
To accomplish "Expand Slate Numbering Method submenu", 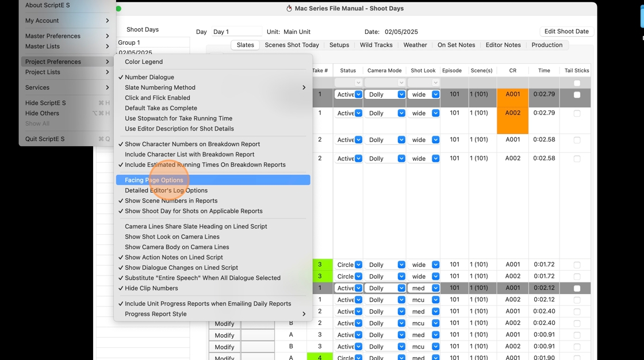I will [213, 87].
